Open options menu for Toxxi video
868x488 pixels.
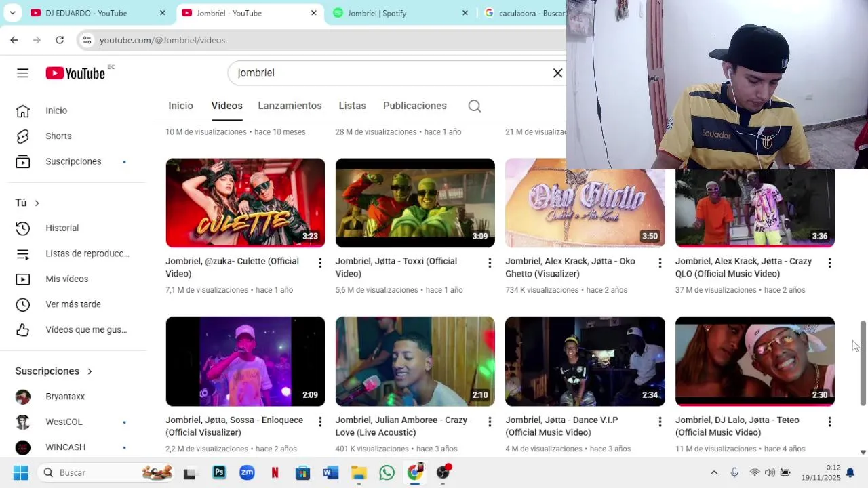pyautogui.click(x=490, y=263)
